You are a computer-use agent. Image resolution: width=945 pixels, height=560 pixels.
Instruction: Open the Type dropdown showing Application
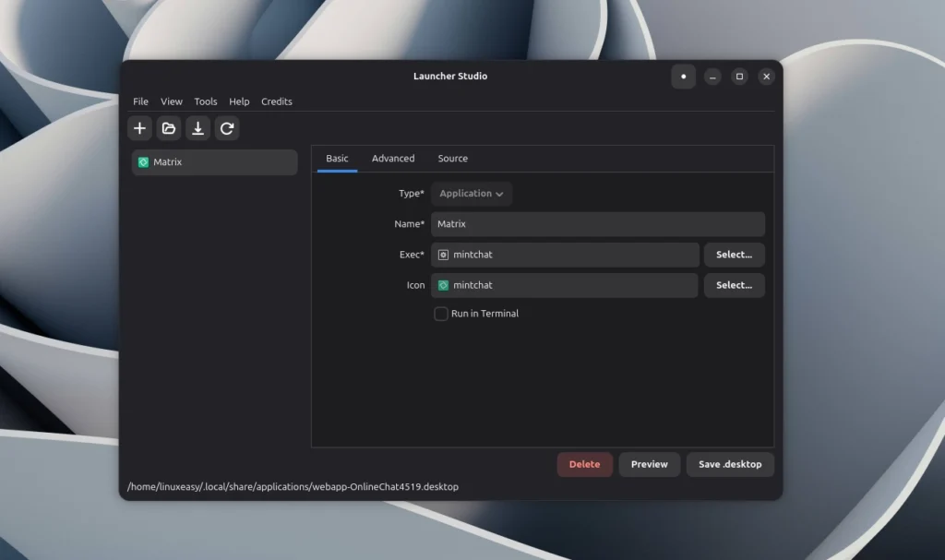(x=471, y=193)
